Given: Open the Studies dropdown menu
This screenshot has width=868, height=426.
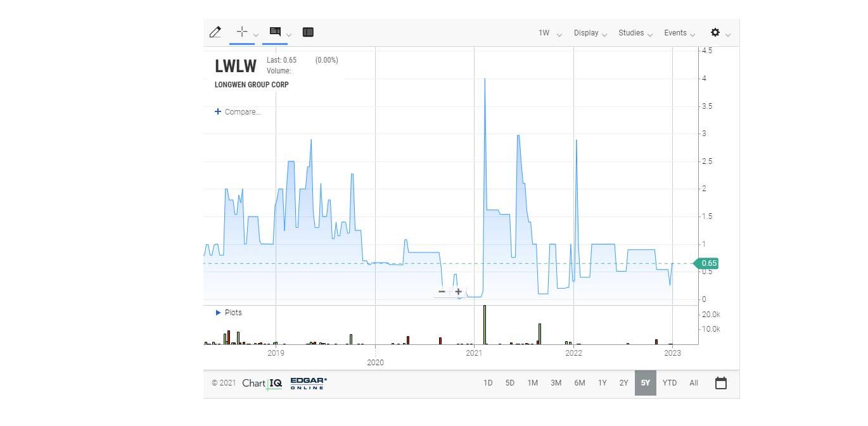Looking at the screenshot, I should tap(635, 33).
